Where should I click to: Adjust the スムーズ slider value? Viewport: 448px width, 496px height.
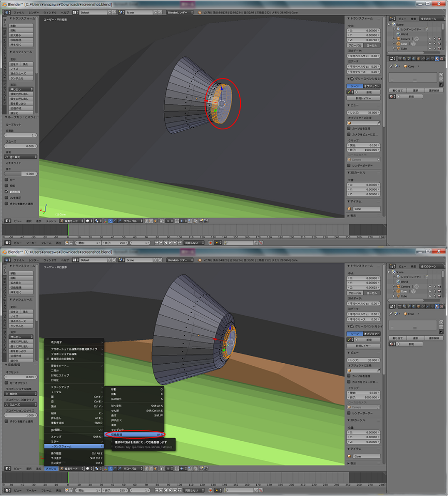pyautogui.click(x=21, y=146)
